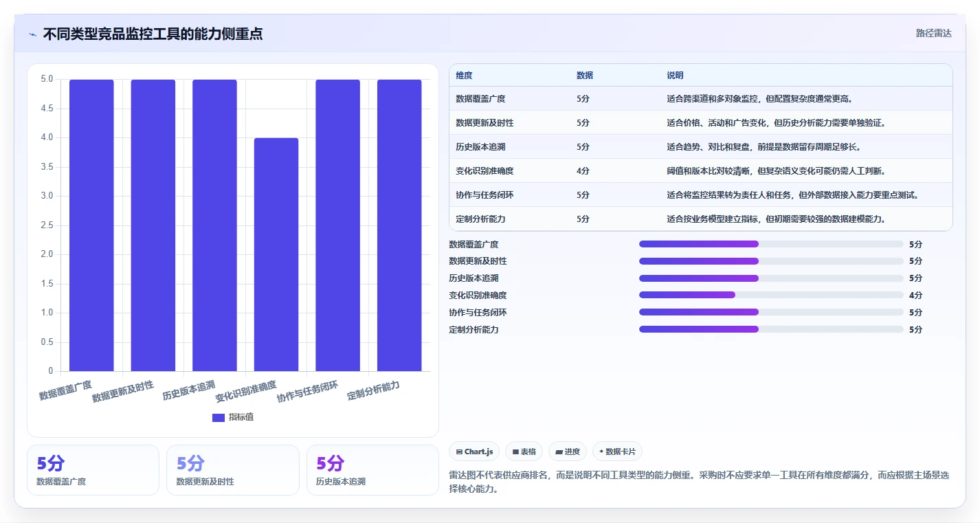Click the page title 不同类型竞品监控工具的能力侧重点
Screen dimensions: 980x523
[153, 34]
